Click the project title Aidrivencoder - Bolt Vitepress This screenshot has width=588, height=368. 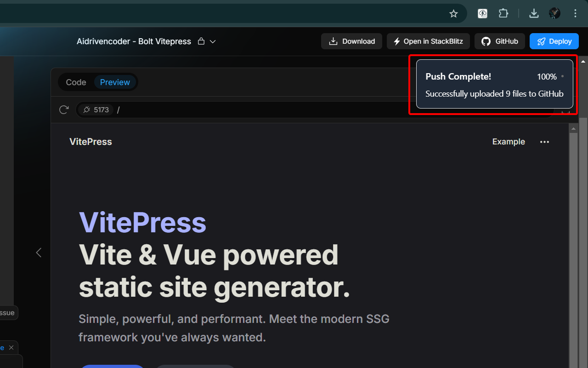134,41
